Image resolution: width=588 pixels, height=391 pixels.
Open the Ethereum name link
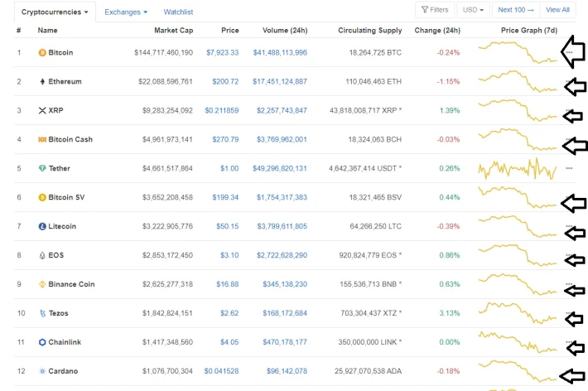tap(65, 81)
